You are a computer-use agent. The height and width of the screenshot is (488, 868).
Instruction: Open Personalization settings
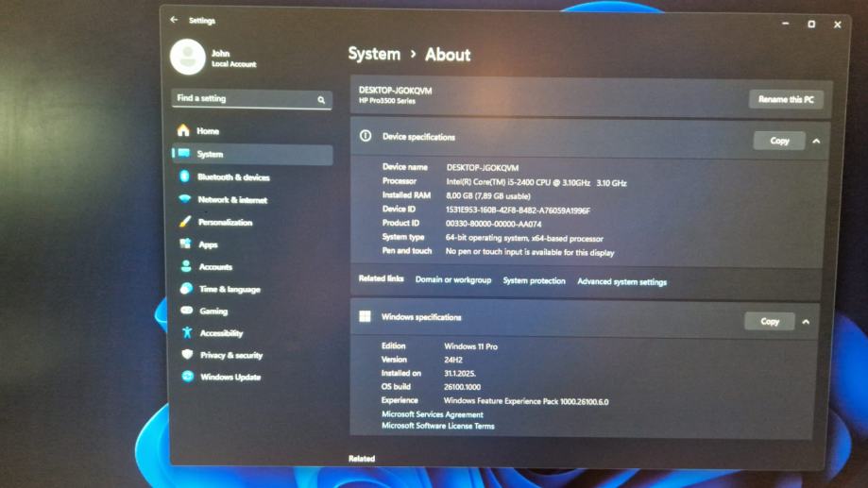(x=253, y=223)
